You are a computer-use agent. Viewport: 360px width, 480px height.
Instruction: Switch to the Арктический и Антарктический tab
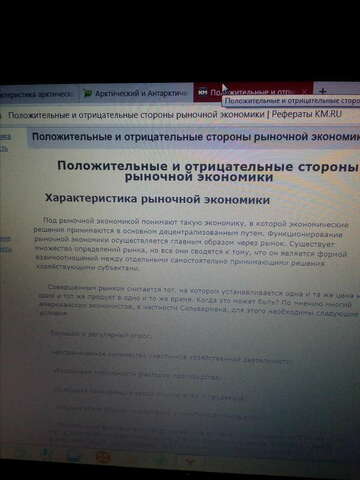click(136, 93)
